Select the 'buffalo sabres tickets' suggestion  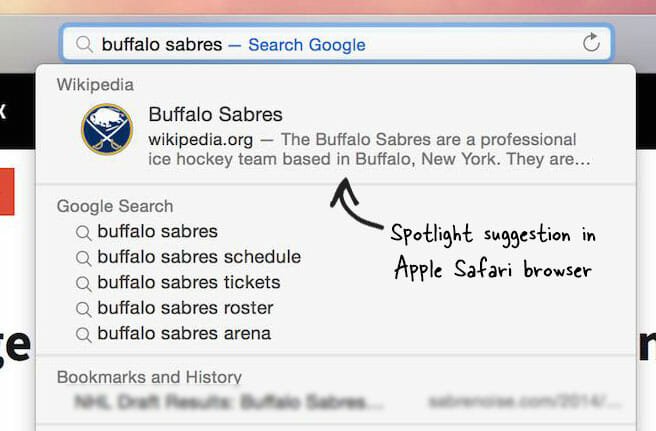pos(189,282)
